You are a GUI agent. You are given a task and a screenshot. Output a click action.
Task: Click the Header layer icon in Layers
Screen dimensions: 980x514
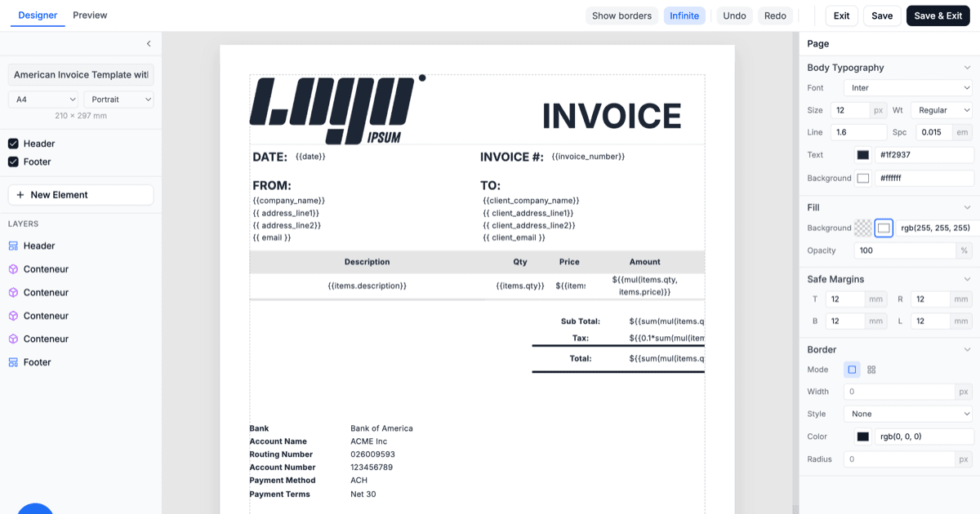13,246
